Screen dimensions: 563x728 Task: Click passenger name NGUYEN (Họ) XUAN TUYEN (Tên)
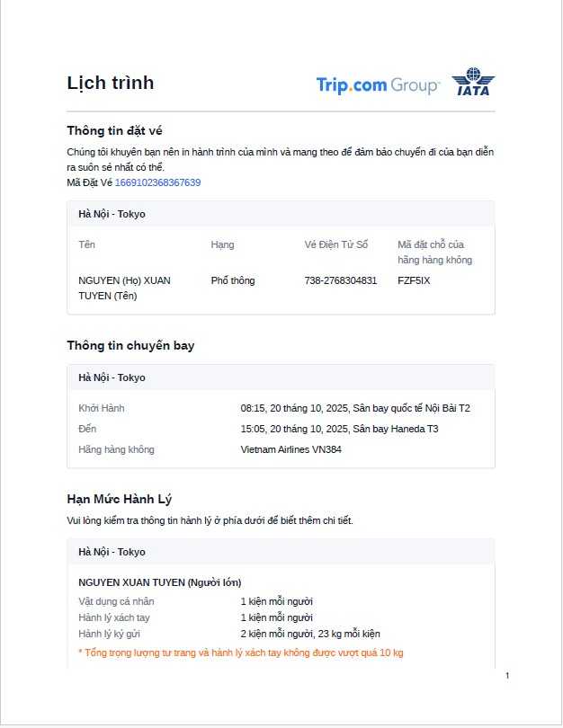click(x=124, y=288)
